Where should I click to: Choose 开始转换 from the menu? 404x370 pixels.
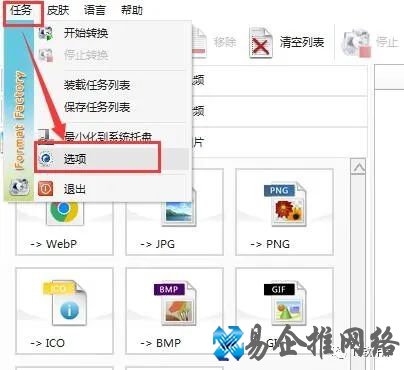click(x=86, y=33)
